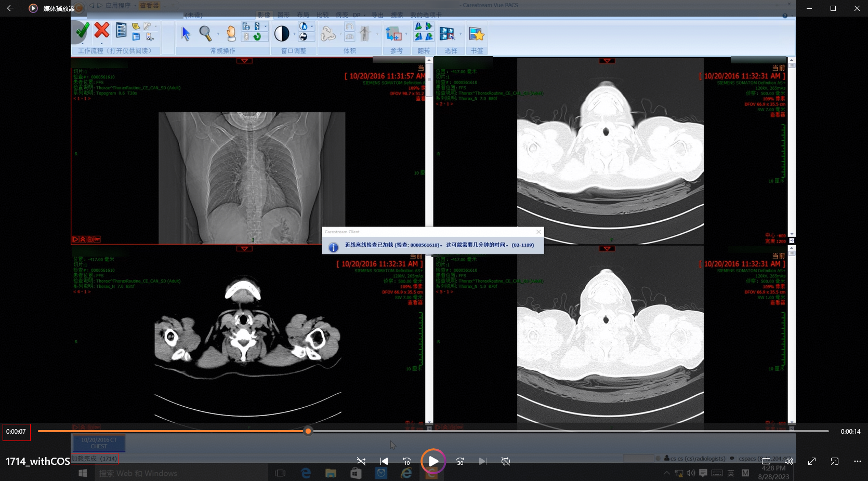Open the File Explorer taskbar icon
868x481 pixels.
331,473
